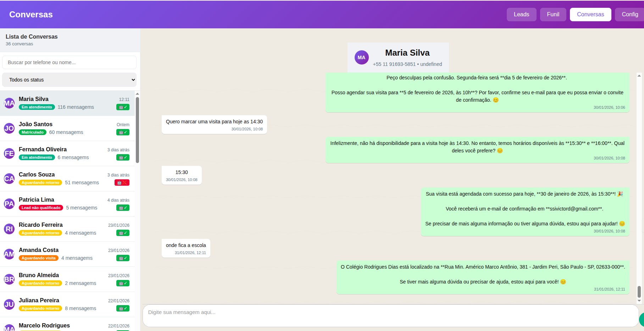644x331 pixels.
Task: Click Bruno Almeida's avatar circle
Action: click(9, 279)
